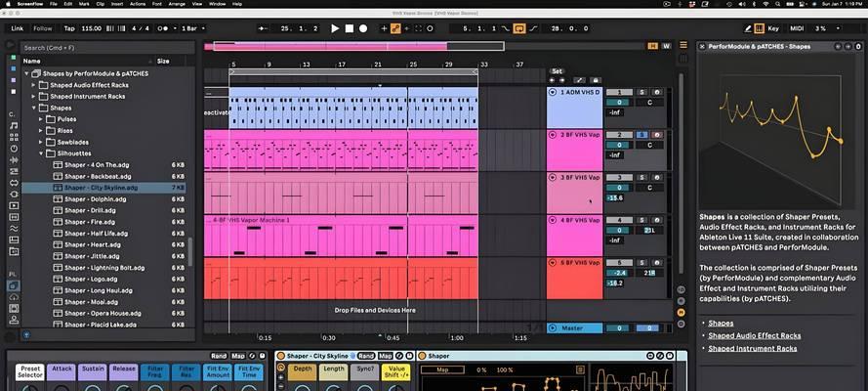Toggle the W overview button
868x391 pixels.
tap(666, 46)
